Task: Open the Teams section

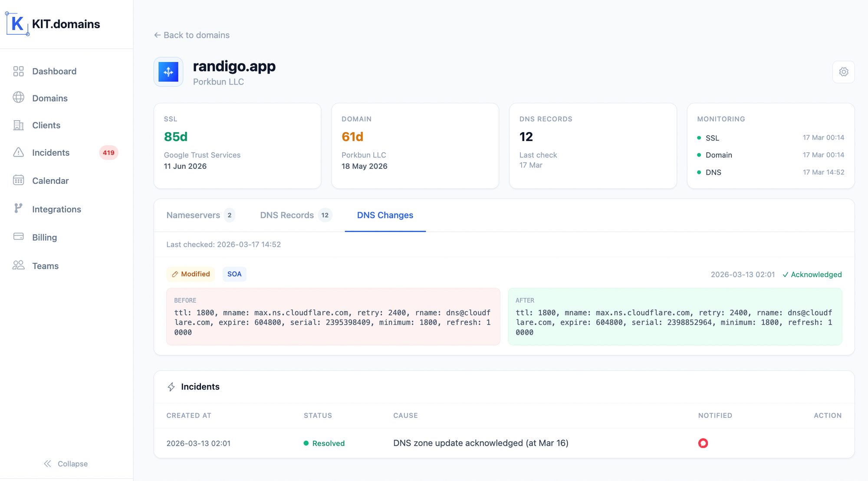Action: 45,265
